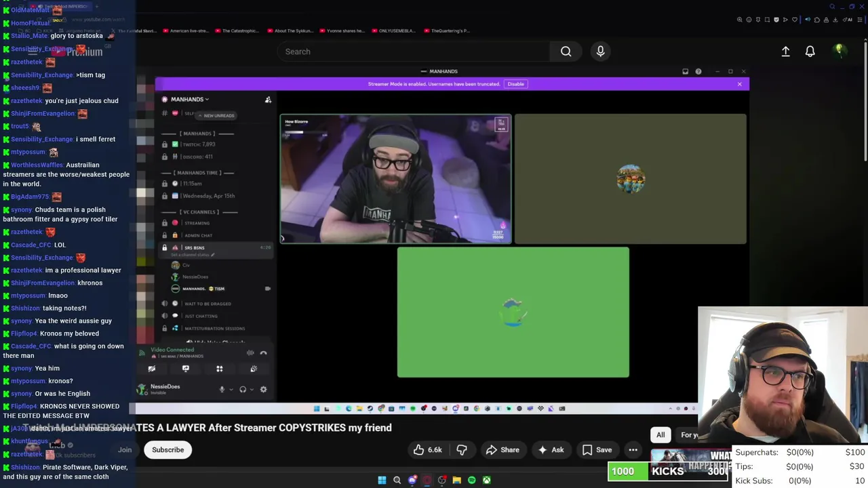The height and width of the screenshot is (488, 868).
Task: Deafen Discord headphones
Action: [243, 389]
